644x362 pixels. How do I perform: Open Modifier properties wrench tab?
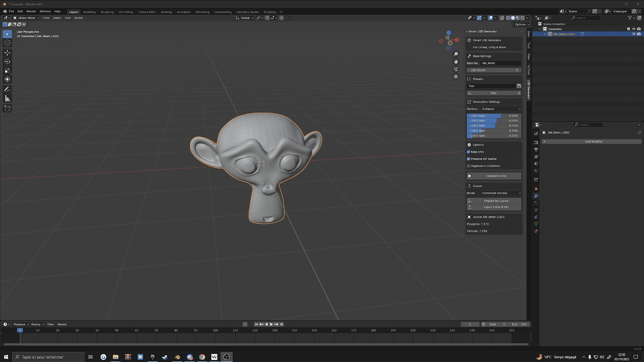coord(536,196)
